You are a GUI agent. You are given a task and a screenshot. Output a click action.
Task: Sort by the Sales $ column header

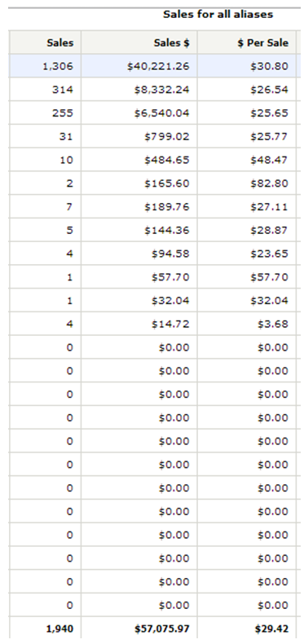click(x=172, y=42)
